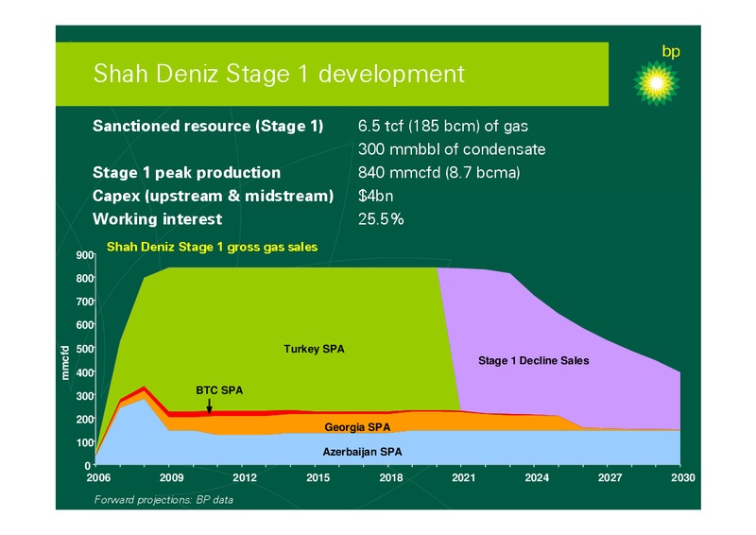Click the 'Georgia SPA' label
Screen dimensions: 756x535
[357, 427]
